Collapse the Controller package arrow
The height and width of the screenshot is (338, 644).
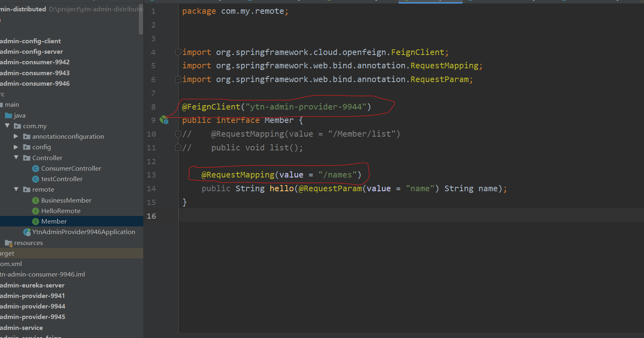pyautogui.click(x=16, y=157)
